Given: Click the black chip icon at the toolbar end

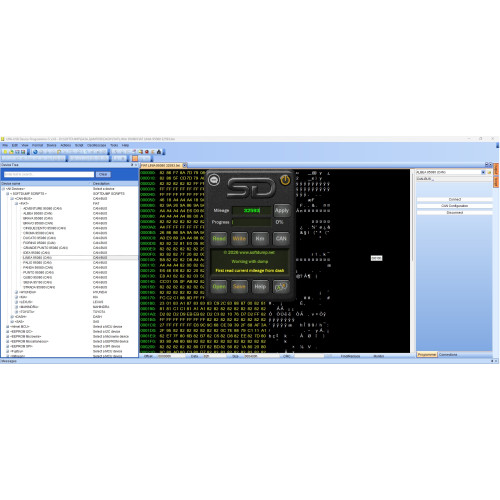Looking at the screenshot, I should coord(159,152).
